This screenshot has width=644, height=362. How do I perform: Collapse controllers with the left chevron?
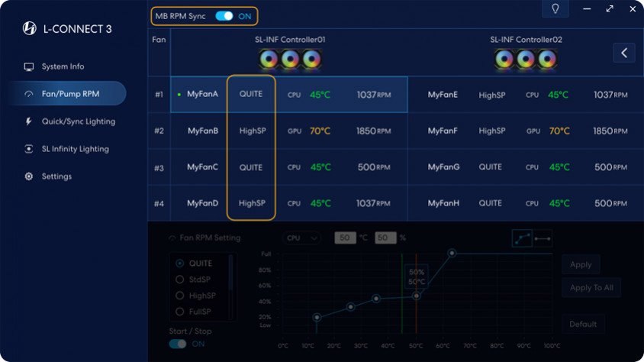624,53
